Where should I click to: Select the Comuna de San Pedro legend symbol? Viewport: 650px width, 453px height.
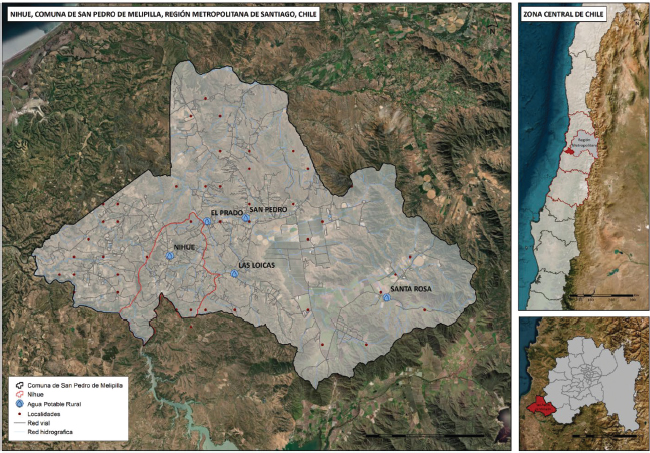point(19,385)
